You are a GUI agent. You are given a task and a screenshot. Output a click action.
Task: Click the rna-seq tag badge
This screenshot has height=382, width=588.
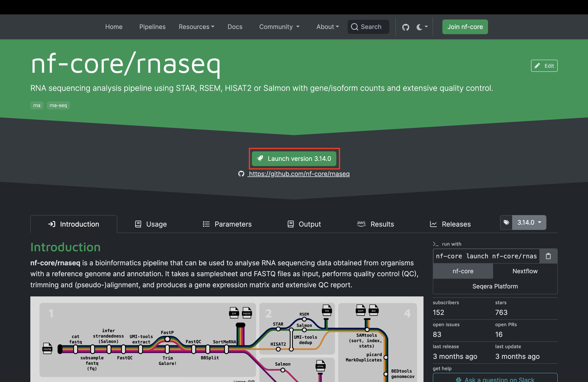tap(58, 105)
